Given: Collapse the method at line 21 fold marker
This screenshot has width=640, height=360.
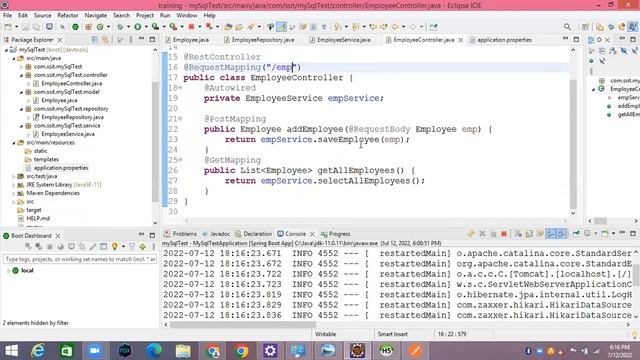Looking at the screenshot, I should pos(180,119).
